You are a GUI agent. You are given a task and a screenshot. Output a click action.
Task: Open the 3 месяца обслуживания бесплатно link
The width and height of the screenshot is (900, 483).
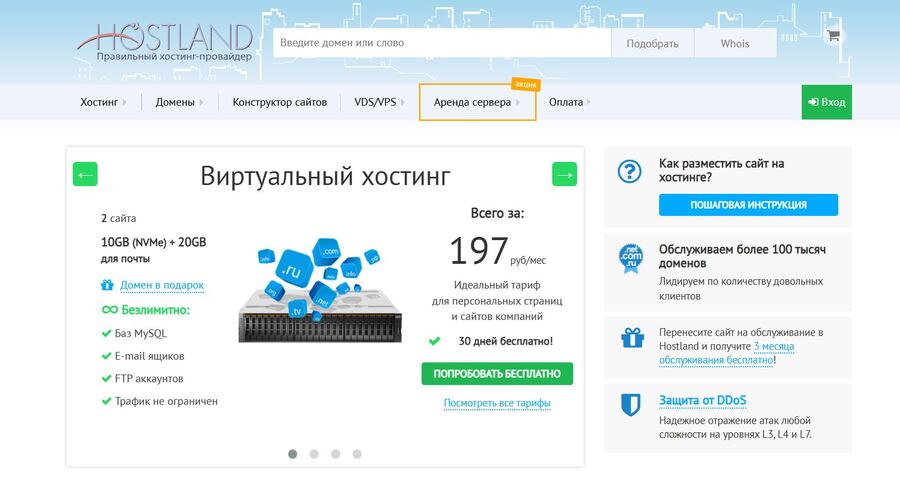pos(727,353)
